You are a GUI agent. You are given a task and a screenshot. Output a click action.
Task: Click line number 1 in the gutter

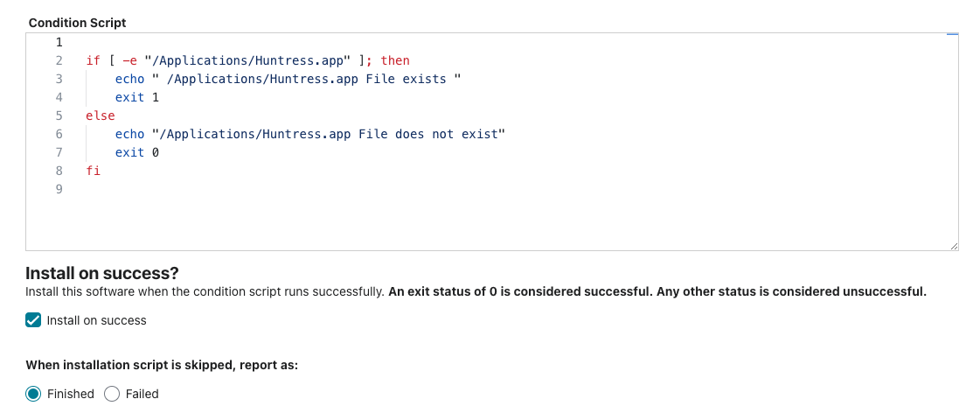tap(59, 43)
